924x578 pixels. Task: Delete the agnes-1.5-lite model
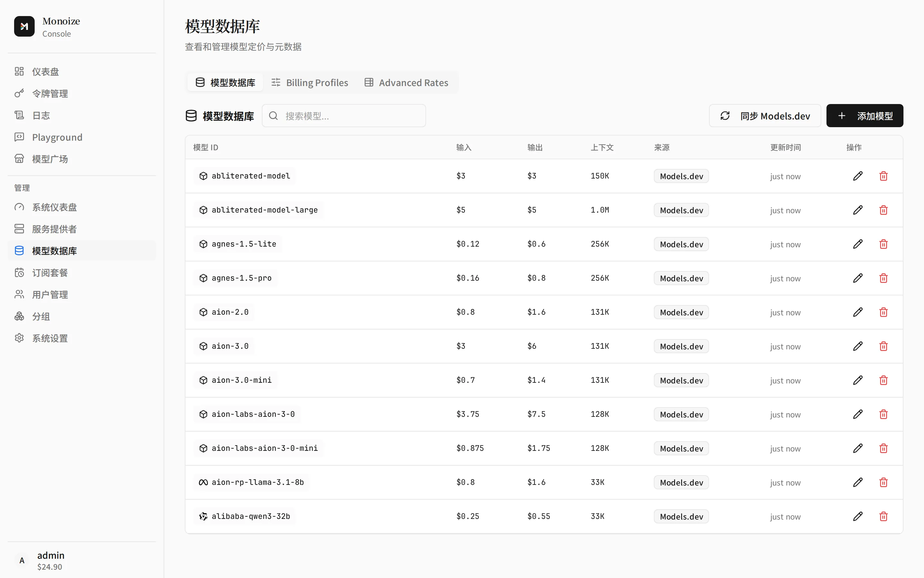tap(883, 244)
